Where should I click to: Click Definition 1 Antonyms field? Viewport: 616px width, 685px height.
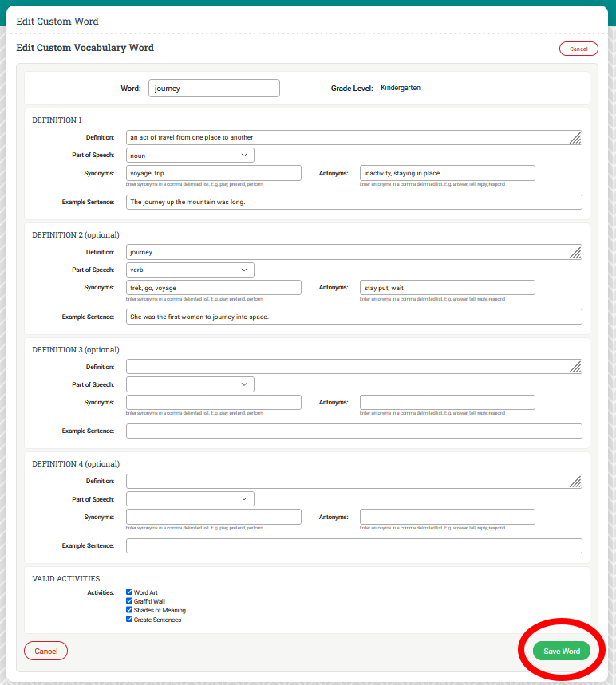447,173
